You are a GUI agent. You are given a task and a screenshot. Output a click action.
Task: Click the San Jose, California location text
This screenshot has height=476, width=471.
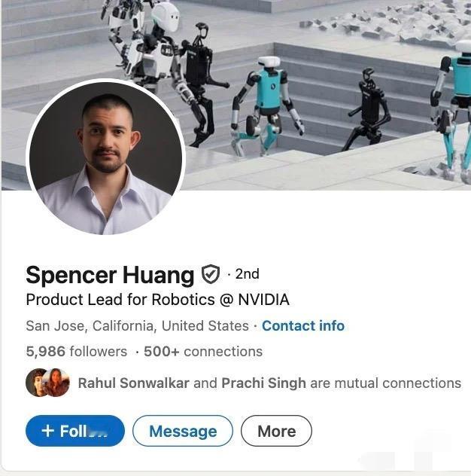tap(138, 325)
